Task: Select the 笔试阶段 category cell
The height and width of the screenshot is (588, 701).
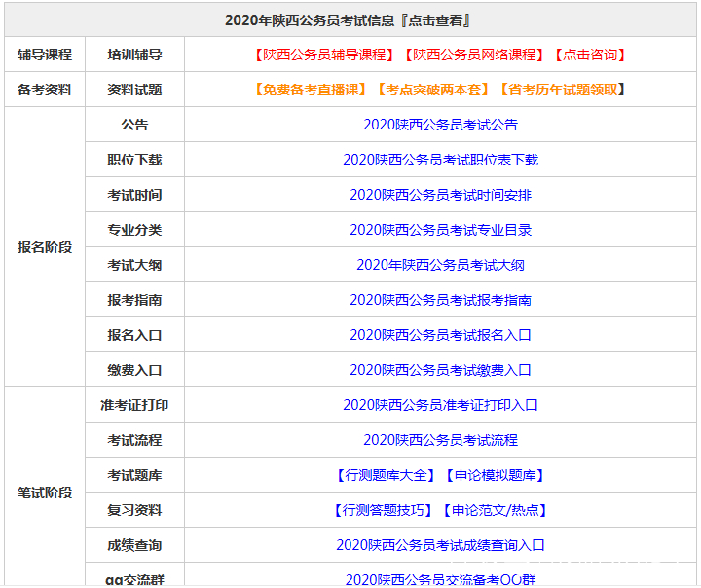Action: (45, 488)
